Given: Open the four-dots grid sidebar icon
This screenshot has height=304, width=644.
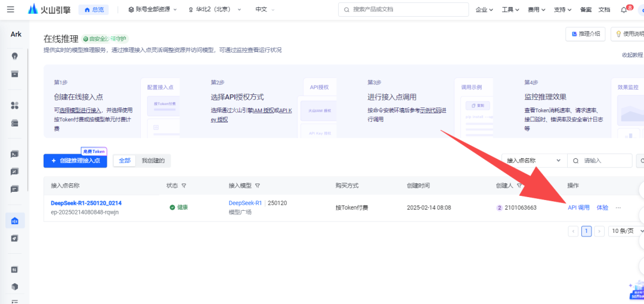Looking at the screenshot, I should point(15,106).
